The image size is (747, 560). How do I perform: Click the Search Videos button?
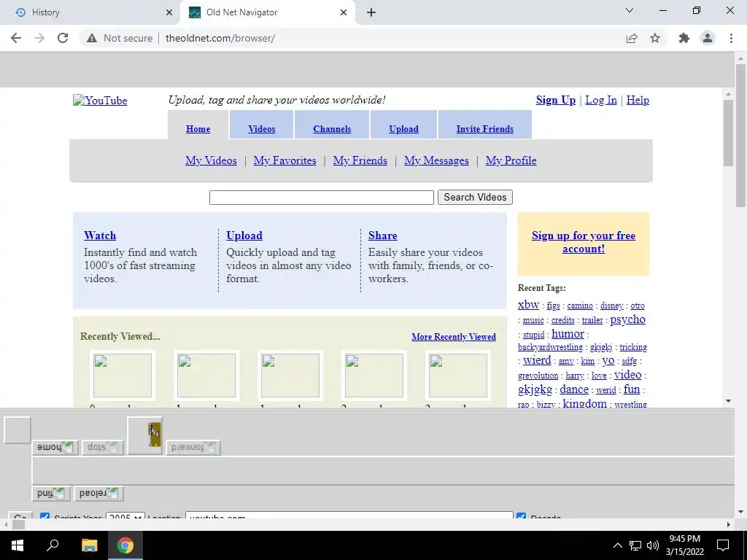(x=475, y=197)
